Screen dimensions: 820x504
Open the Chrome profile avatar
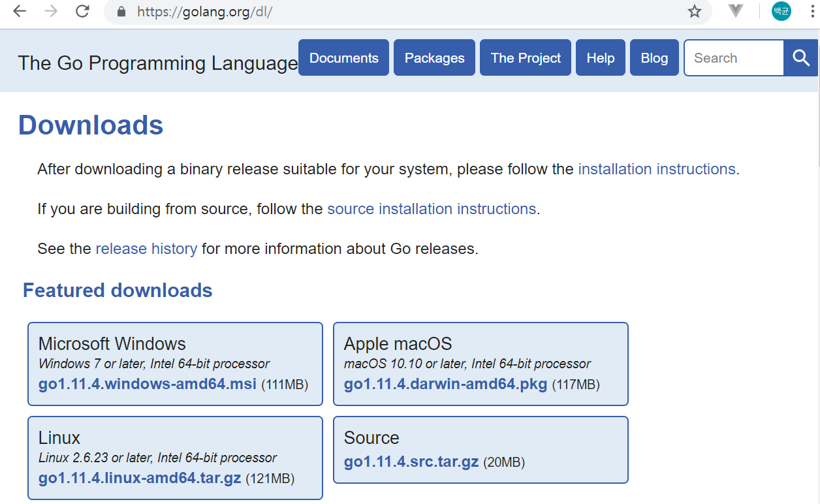coord(781,11)
